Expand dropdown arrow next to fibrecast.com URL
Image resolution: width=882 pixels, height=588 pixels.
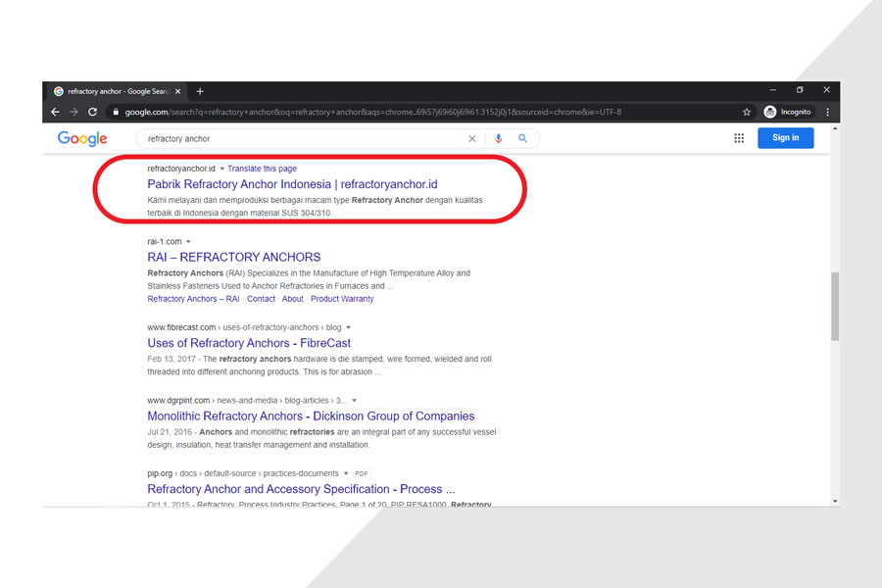pos(348,327)
